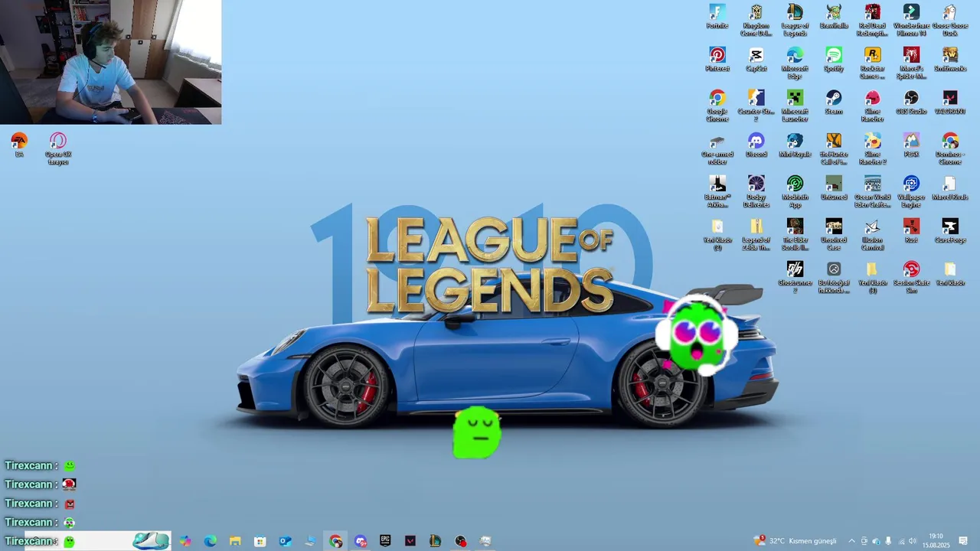Open Outlook from the taskbar
This screenshot has width=980, height=551.
[285, 541]
